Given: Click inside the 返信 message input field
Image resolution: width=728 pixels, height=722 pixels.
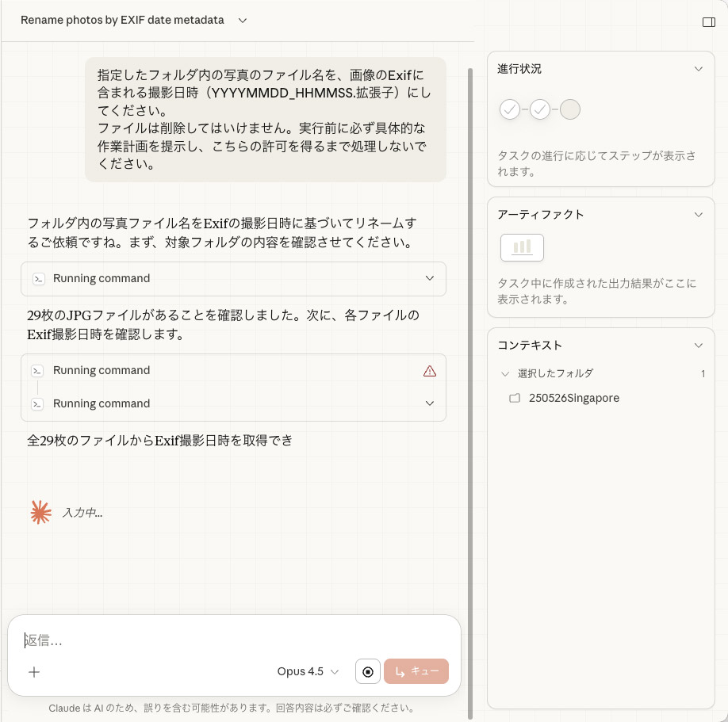Looking at the screenshot, I should (159, 640).
